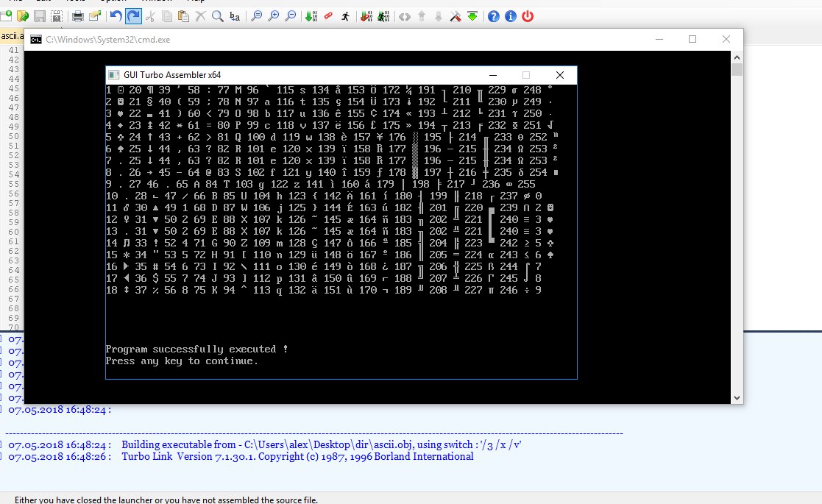Click the Assemble and Link combined icon
Screen dimensions: 822x504
366,16
